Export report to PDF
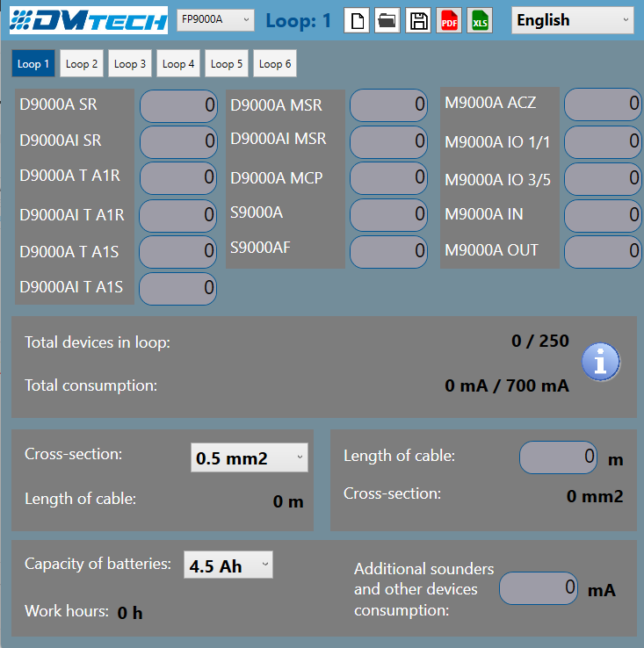 (x=449, y=20)
